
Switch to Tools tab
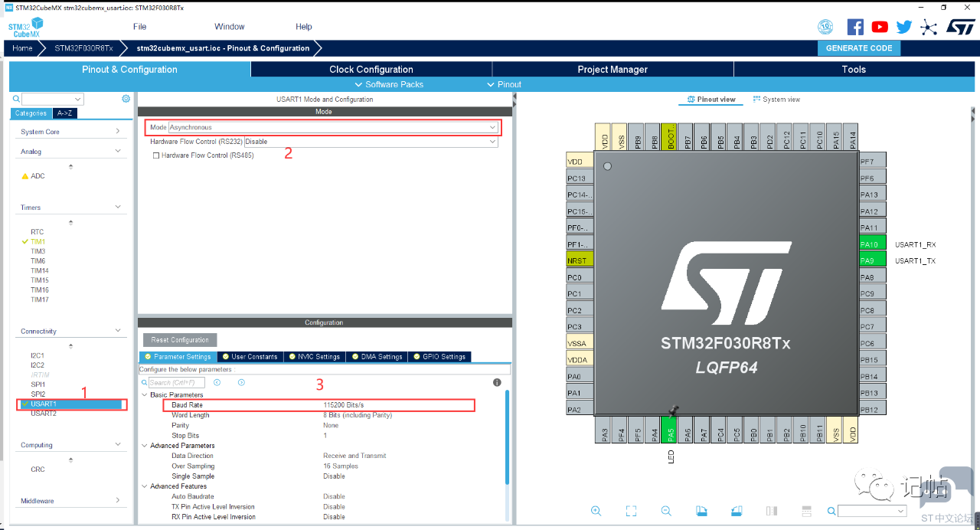coord(854,70)
